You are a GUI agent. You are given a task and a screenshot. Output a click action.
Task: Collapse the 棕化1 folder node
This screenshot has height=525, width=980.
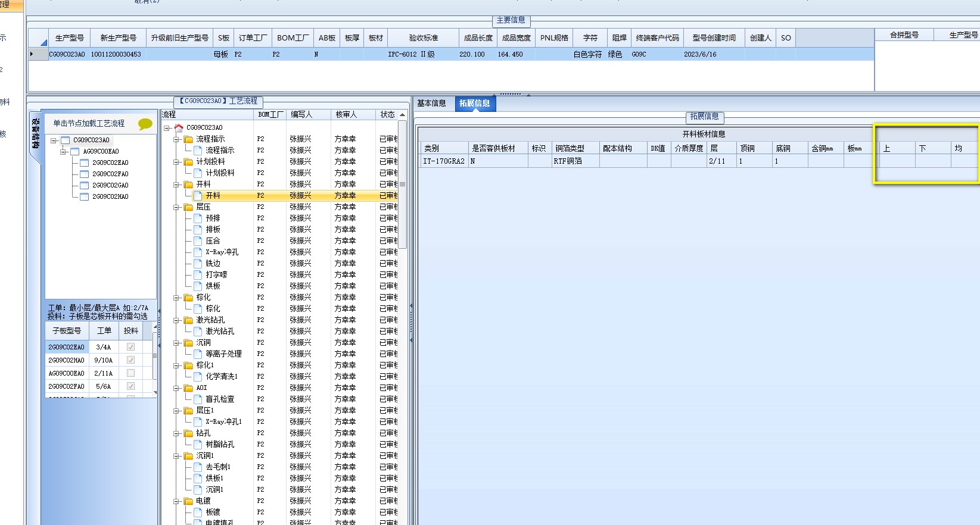[x=176, y=365]
